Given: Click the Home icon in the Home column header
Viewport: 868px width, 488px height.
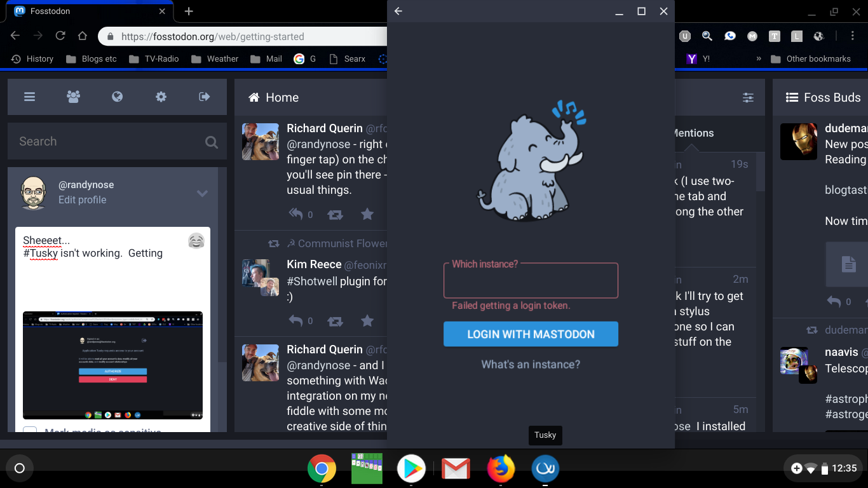Looking at the screenshot, I should pos(254,97).
